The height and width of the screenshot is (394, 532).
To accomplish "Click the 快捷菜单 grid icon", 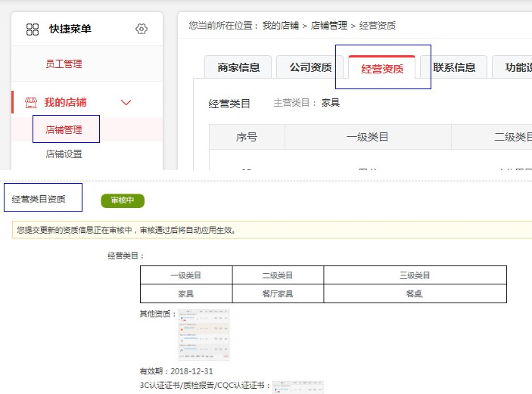I will (33, 29).
